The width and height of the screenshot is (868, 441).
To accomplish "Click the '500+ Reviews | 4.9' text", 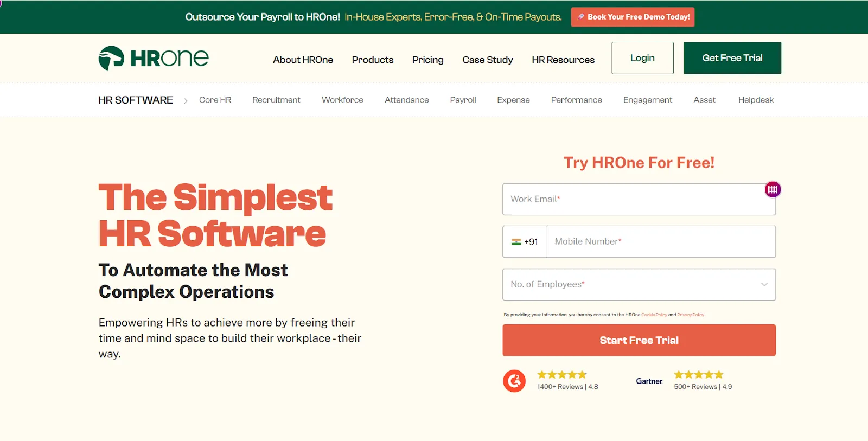I will tap(703, 387).
